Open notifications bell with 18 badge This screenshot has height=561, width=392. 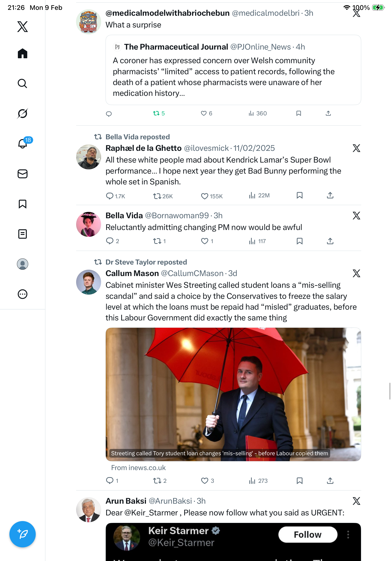(x=23, y=144)
